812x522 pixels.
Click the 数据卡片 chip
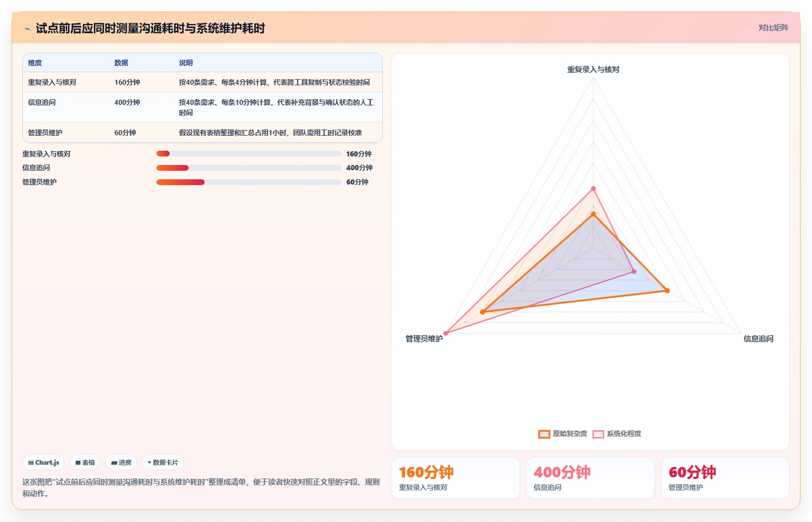pyautogui.click(x=163, y=462)
